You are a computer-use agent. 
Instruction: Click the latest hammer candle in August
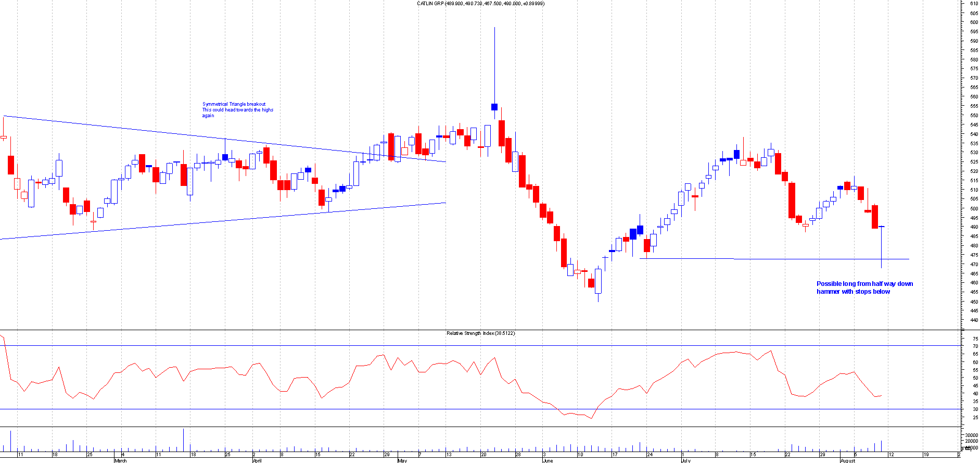point(881,245)
